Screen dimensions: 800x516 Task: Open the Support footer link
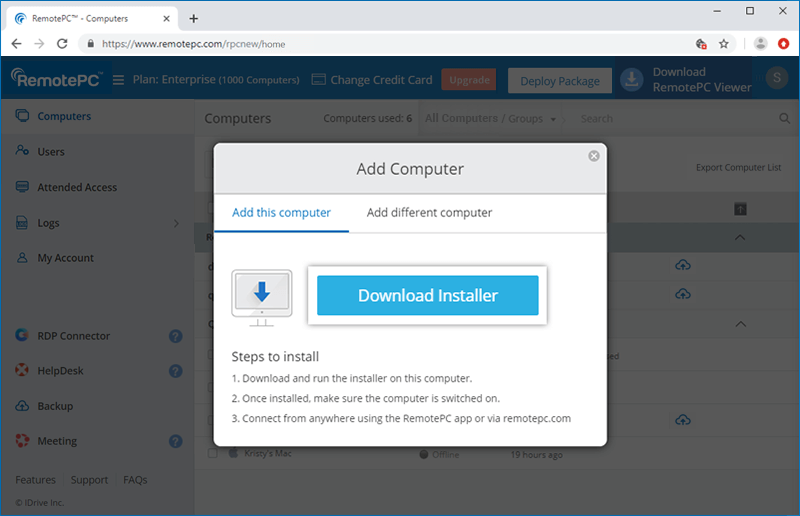point(89,480)
